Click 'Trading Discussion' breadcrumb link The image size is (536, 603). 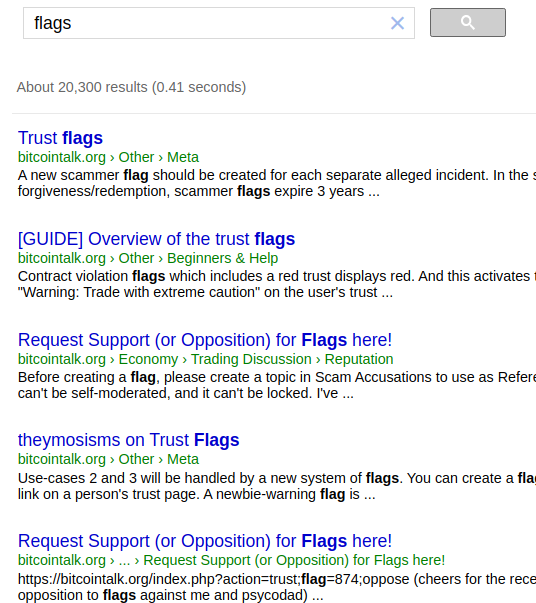(251, 359)
